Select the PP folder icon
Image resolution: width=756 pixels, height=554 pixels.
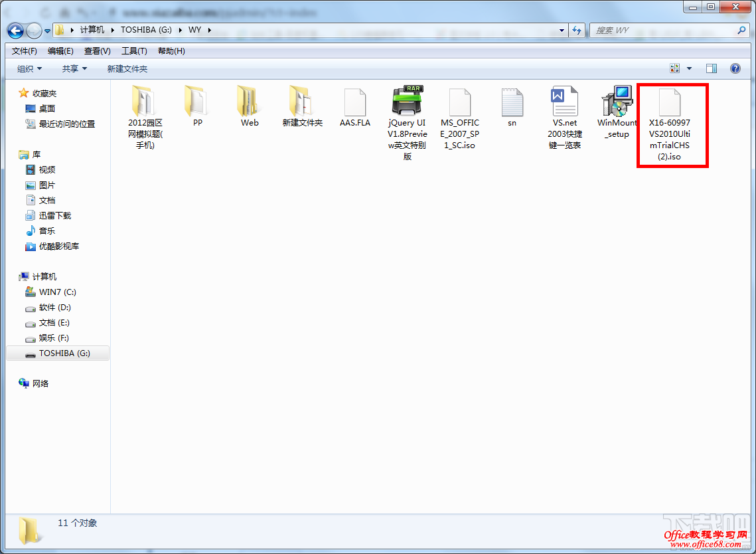[196, 101]
